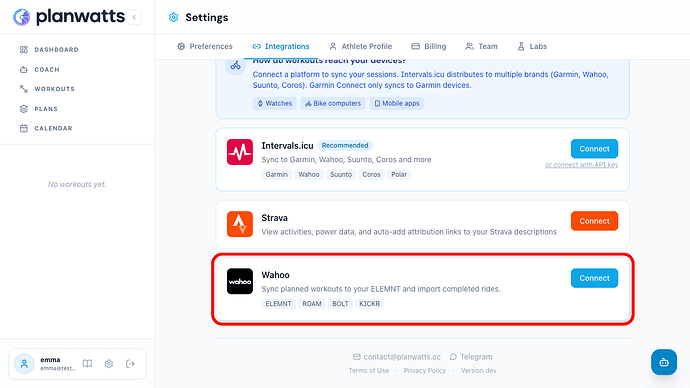
Task: Click the KICKR tag
Action: pyautogui.click(x=370, y=304)
